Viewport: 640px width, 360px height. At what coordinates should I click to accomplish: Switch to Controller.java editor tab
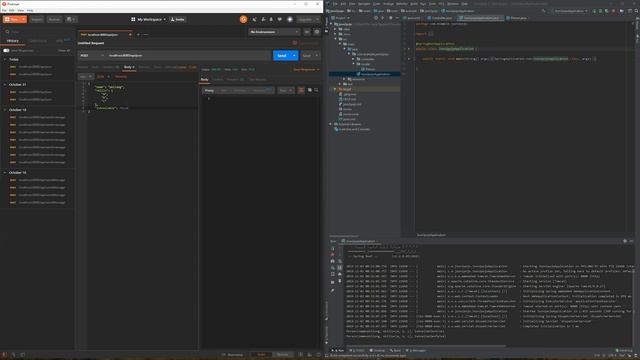441,18
